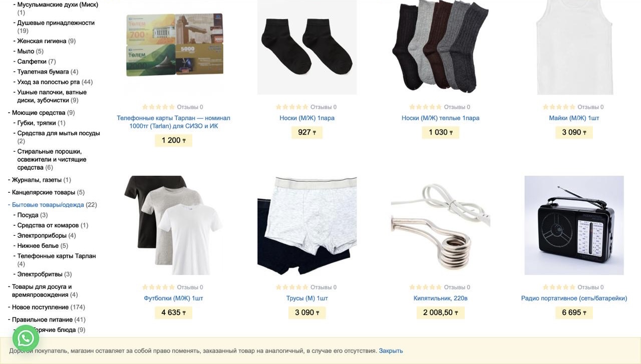Open the immersion heater Кипятильник image
Screen dimensions: 641x364
tap(441, 225)
